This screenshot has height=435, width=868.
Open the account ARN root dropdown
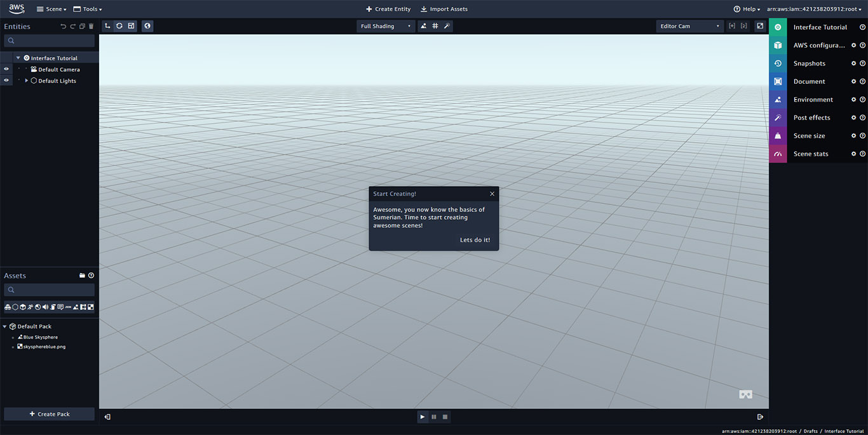814,9
